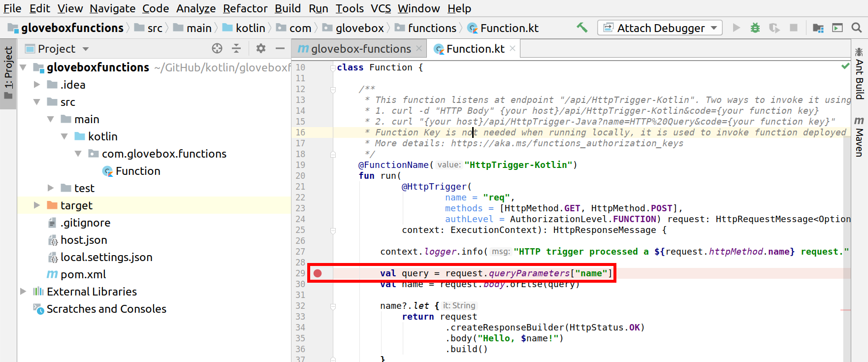Toggle the 1: Project tool window button

pyautogui.click(x=8, y=73)
